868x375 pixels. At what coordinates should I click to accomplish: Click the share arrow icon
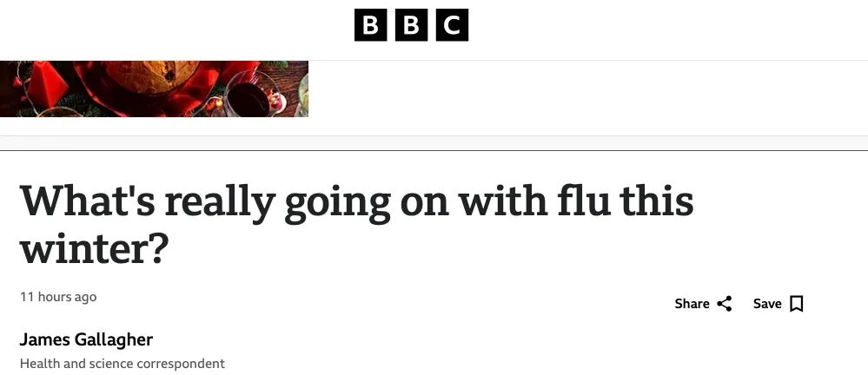click(725, 304)
